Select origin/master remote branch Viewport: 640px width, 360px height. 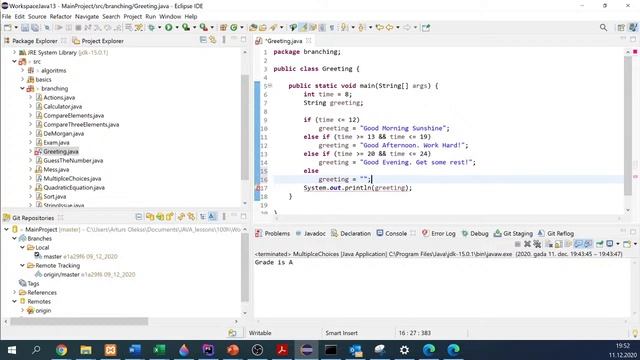pyautogui.click(x=61, y=274)
